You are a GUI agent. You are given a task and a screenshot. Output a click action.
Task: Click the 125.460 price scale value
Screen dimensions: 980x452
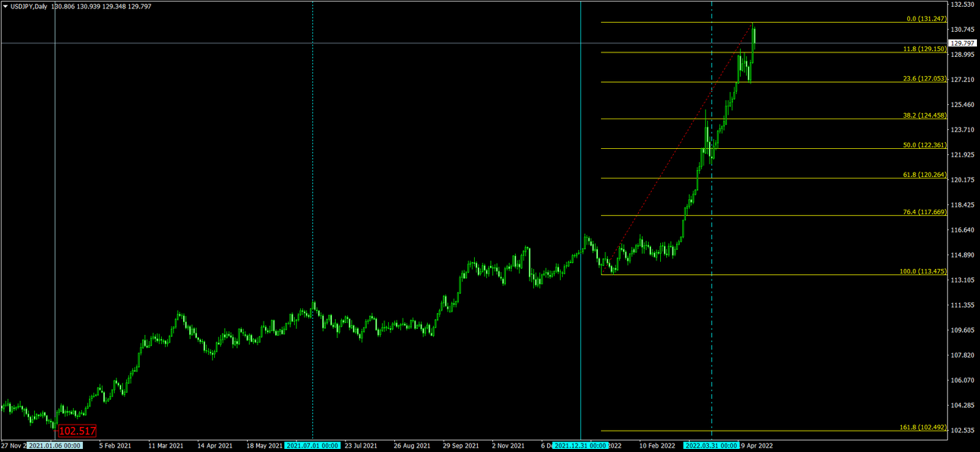point(963,104)
